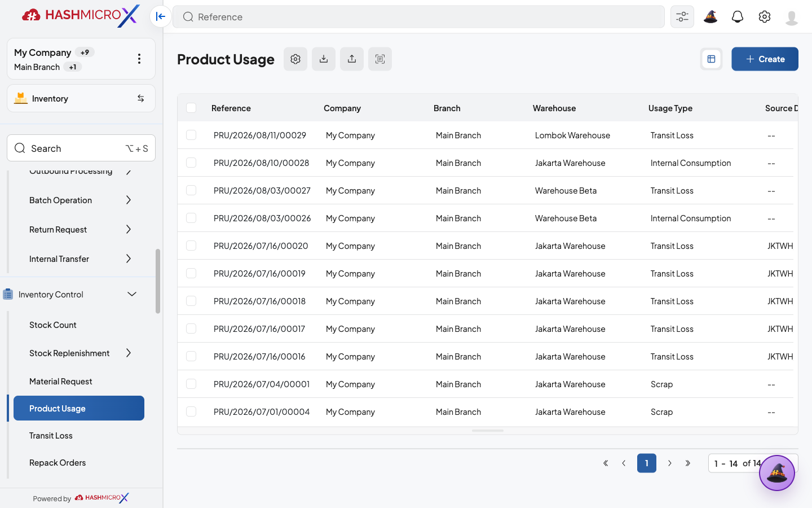Check the row PRU/2026/08/03/00026
Viewport: 812px width, 508px height.
tap(191, 218)
